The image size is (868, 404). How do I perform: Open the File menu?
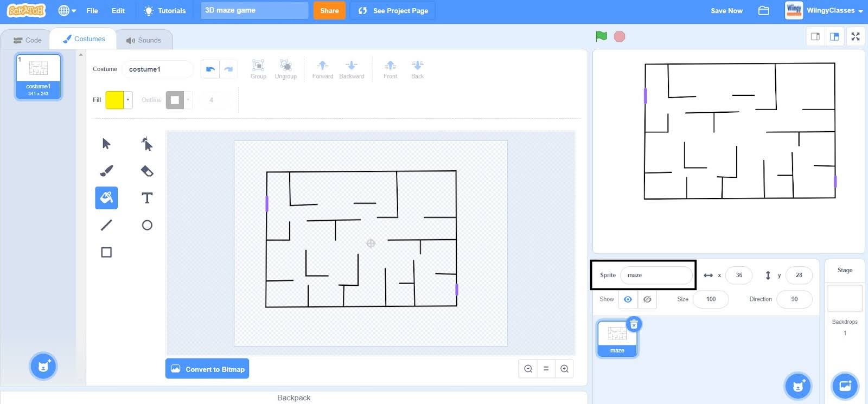(x=92, y=11)
